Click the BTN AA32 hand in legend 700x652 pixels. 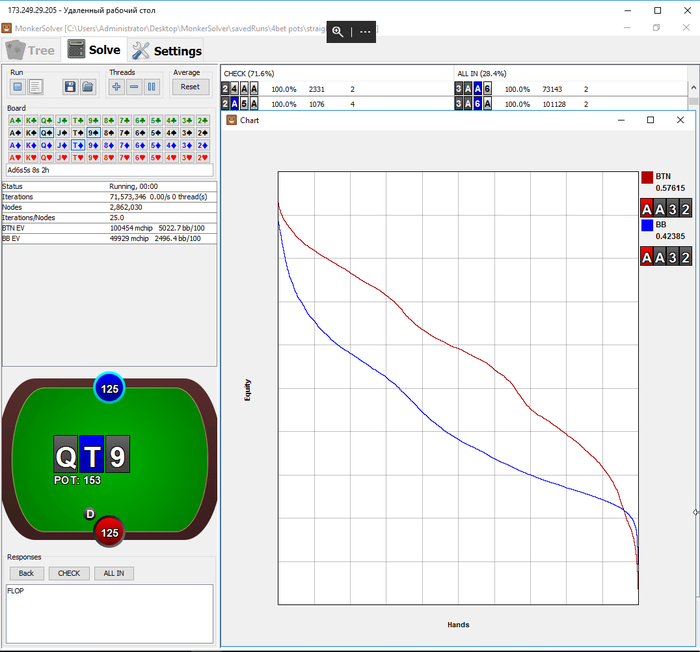point(666,209)
